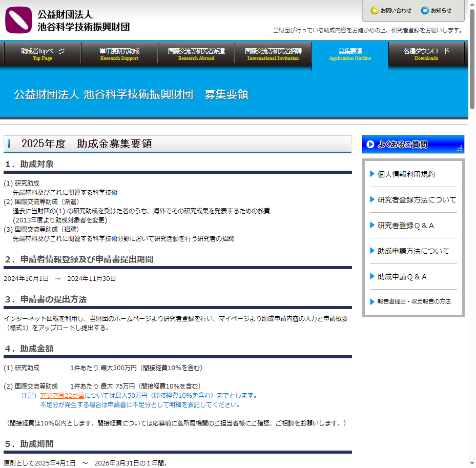Click the scrollbar down arrow
This screenshot has height=468, width=476.
(472, 463)
